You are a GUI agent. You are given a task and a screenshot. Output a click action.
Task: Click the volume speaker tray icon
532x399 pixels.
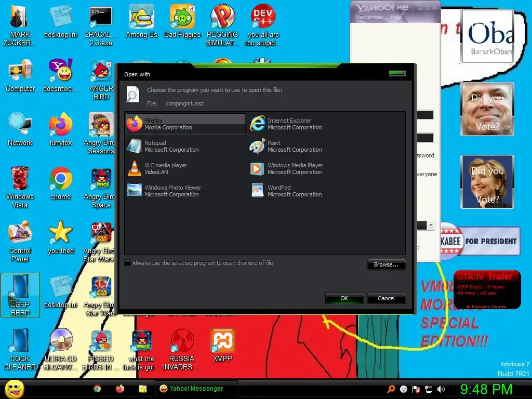coord(441,389)
